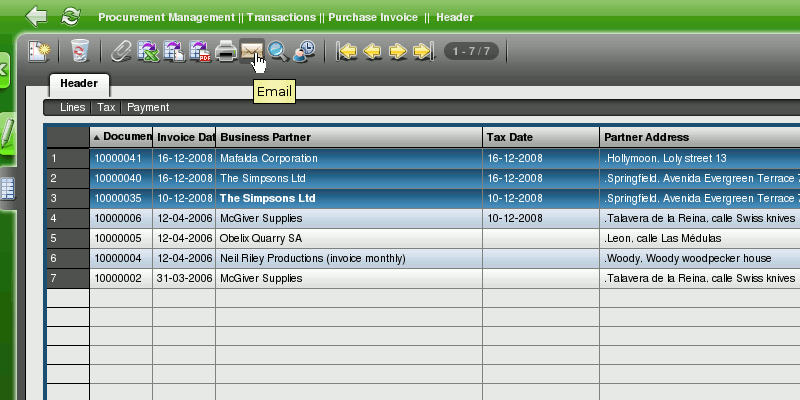Create a new record with the toolbar icon
This screenshot has width=800, height=400.
(39, 51)
